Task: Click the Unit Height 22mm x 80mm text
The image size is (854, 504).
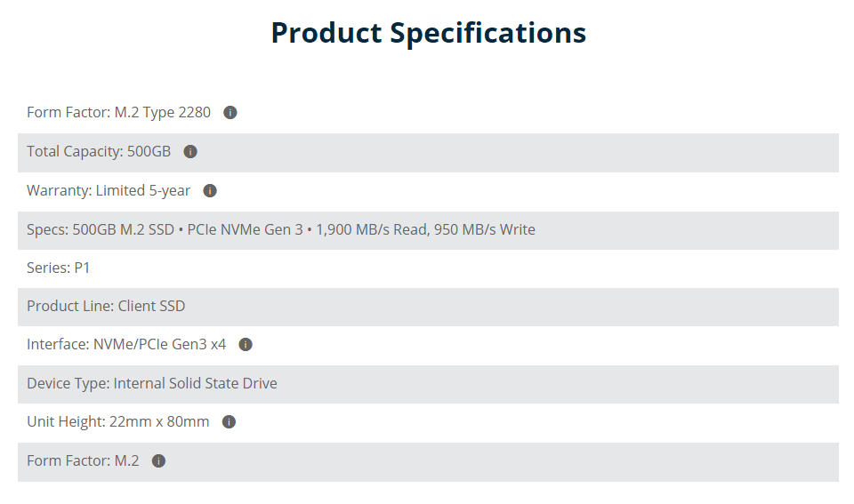Action: (118, 422)
